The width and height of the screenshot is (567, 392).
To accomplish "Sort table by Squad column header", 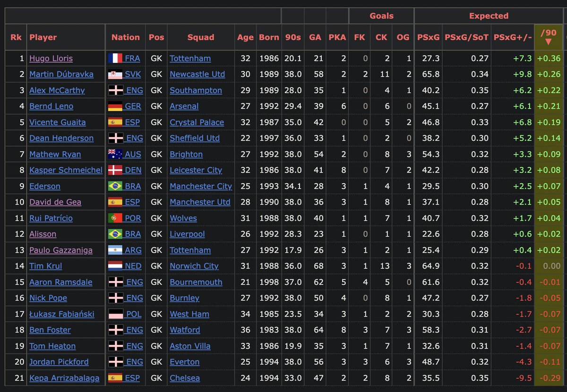I will [201, 37].
